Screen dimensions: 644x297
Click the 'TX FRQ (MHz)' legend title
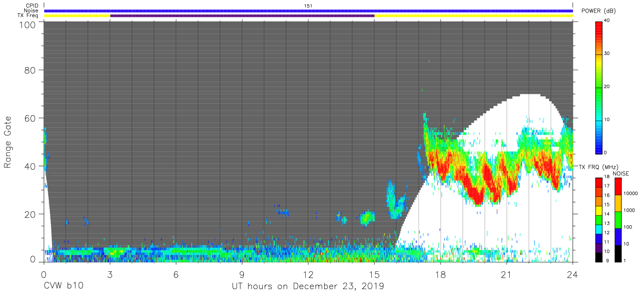pos(599,167)
